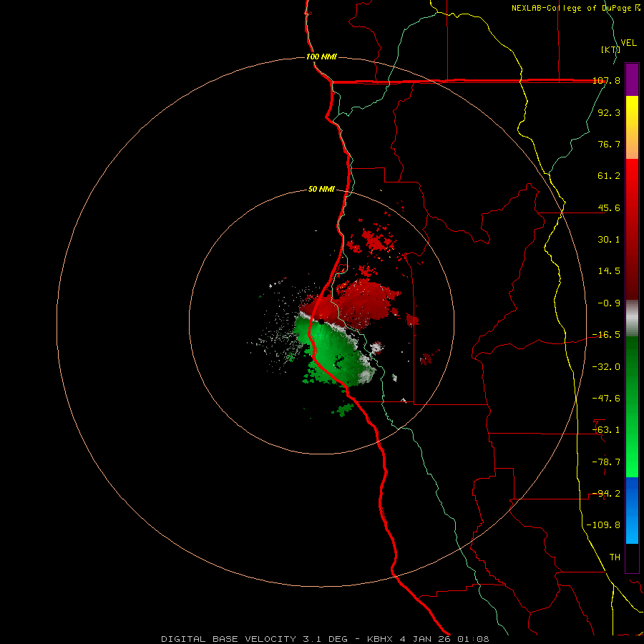Select the -109.8 legend value
644x644 pixels.
pyautogui.click(x=603, y=525)
